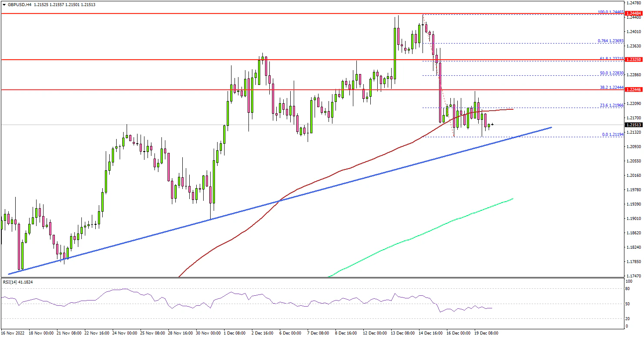Click the Fibonacci 100.0 level label
Viewport: 644px width, 338px height.
[x=611, y=12]
